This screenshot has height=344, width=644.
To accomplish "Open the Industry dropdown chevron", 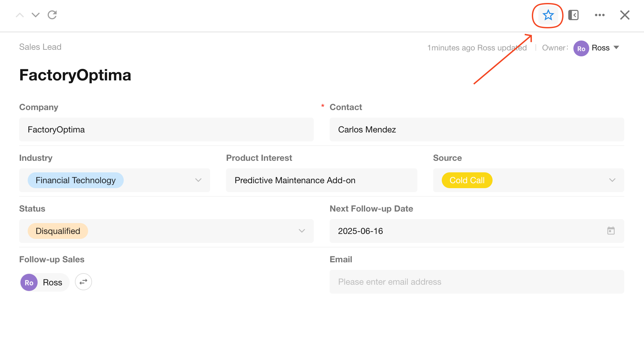I will click(x=198, y=180).
